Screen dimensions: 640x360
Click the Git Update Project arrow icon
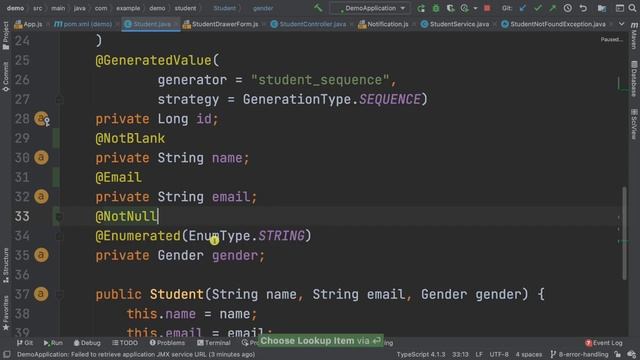(523, 8)
